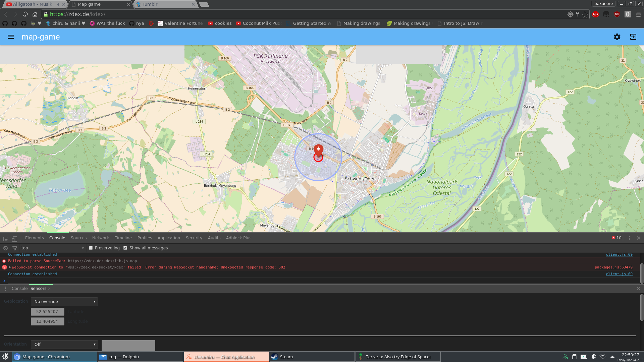Image resolution: width=644 pixels, height=362 pixels.
Task: Open map-game settings gear
Action: (x=617, y=37)
